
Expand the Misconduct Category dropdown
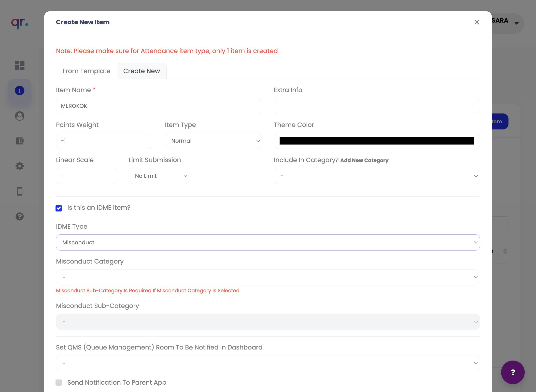click(x=268, y=277)
